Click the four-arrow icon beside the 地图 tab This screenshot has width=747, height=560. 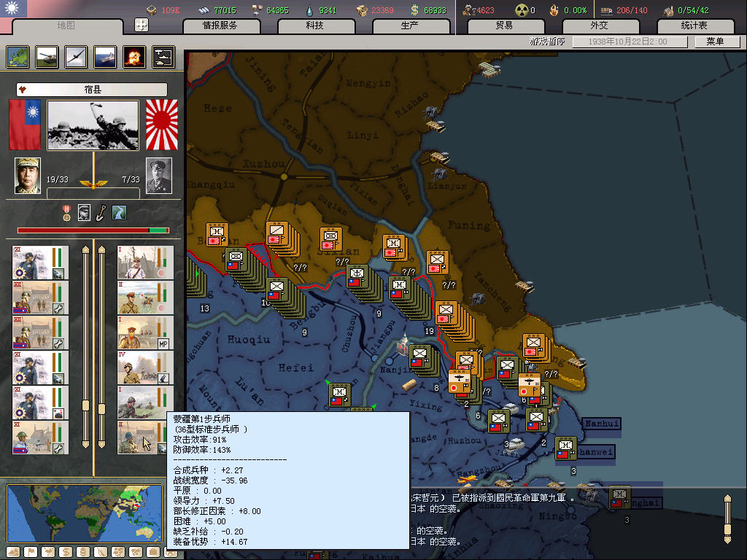pyautogui.click(x=142, y=25)
